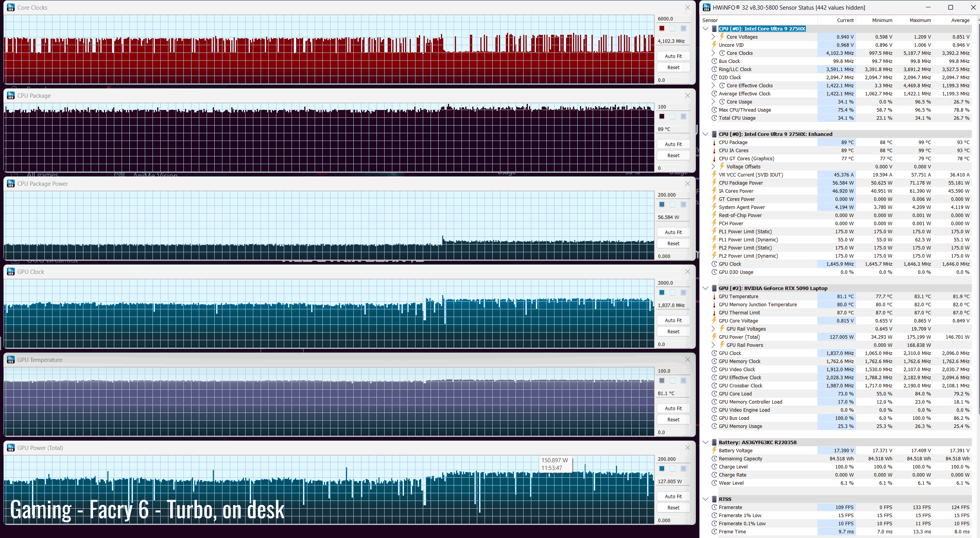Click the Maximum column header
Viewport: 980px width, 538px height.
tap(920, 20)
